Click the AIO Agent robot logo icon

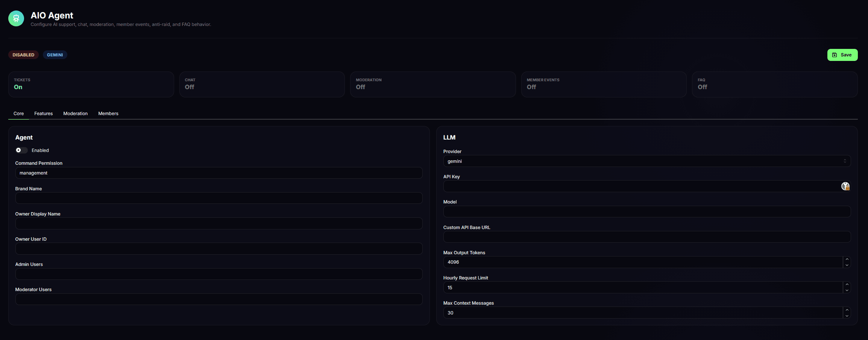pos(16,18)
